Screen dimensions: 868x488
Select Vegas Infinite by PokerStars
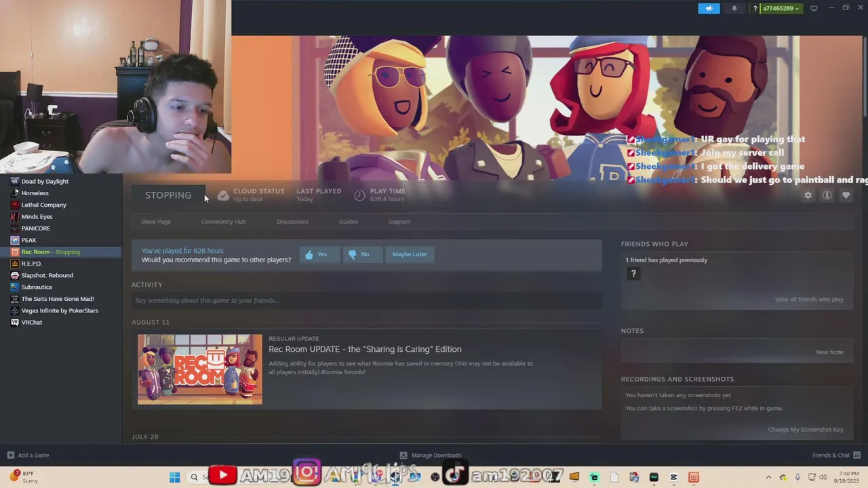(61, 310)
